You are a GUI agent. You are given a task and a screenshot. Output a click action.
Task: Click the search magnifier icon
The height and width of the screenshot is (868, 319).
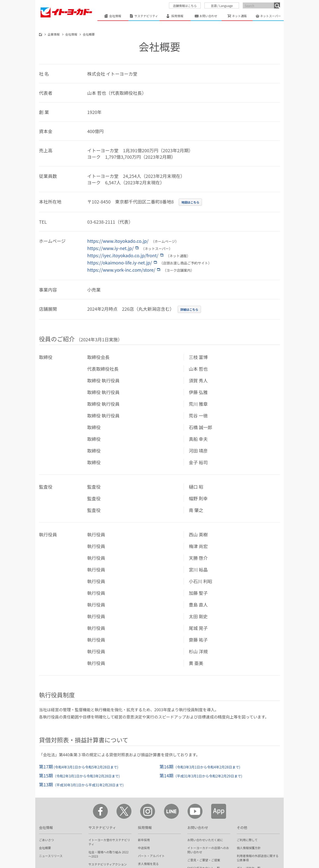[x=277, y=5]
